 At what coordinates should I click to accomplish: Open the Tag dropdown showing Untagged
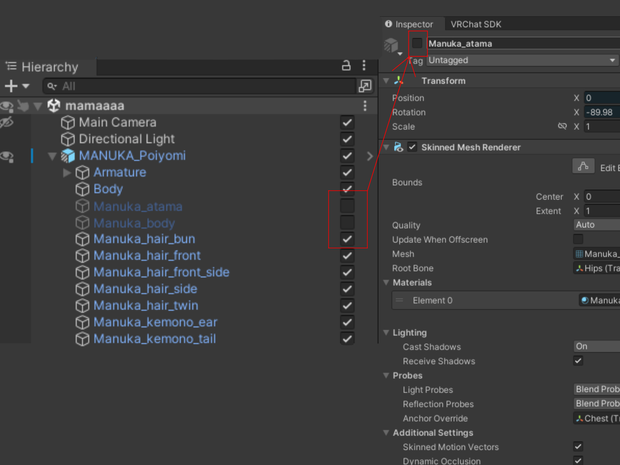[523, 60]
